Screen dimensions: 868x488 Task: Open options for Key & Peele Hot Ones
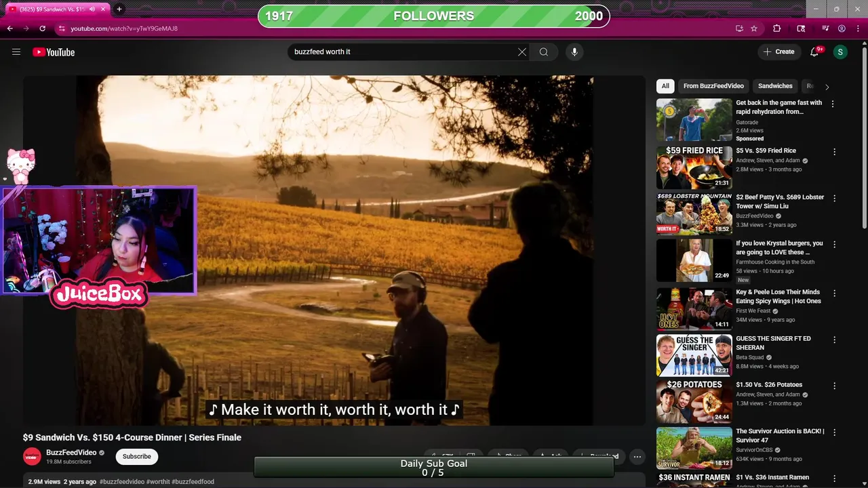834,293
